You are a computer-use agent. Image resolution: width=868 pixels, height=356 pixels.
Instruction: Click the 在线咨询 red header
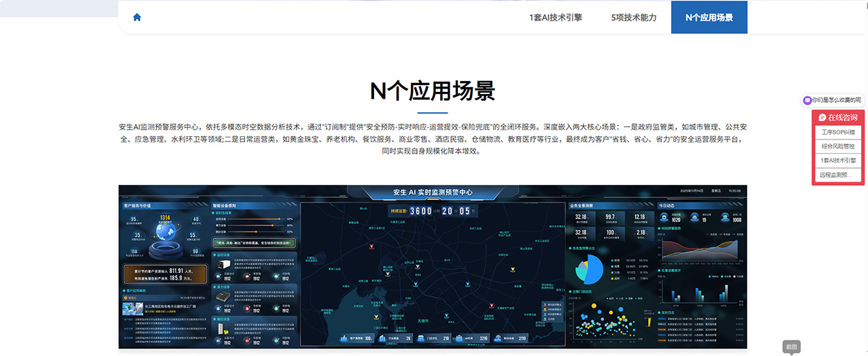(x=838, y=118)
